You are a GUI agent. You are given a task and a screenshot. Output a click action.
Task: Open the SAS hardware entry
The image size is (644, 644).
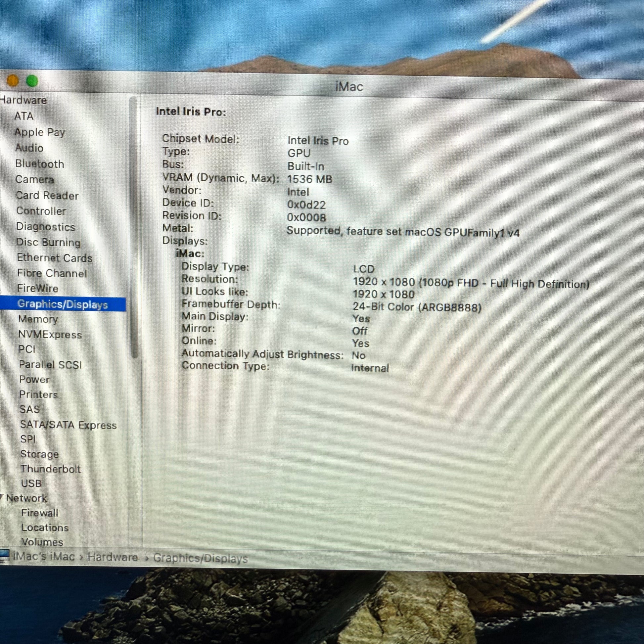tap(30, 409)
